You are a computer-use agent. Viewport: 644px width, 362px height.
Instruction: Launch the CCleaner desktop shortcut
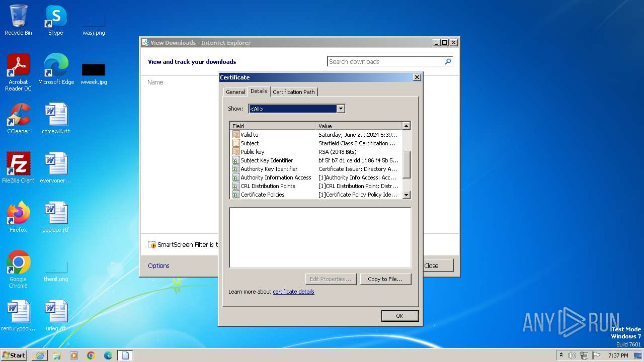pyautogui.click(x=18, y=119)
